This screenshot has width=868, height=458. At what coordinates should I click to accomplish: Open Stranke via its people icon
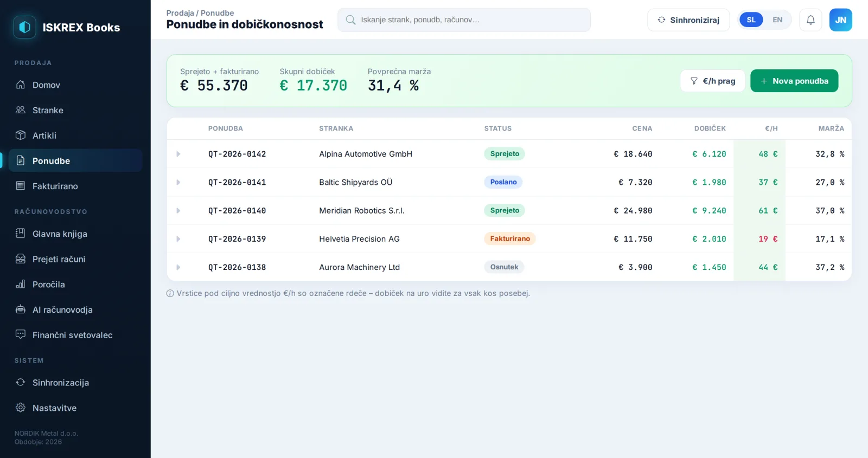(x=21, y=110)
